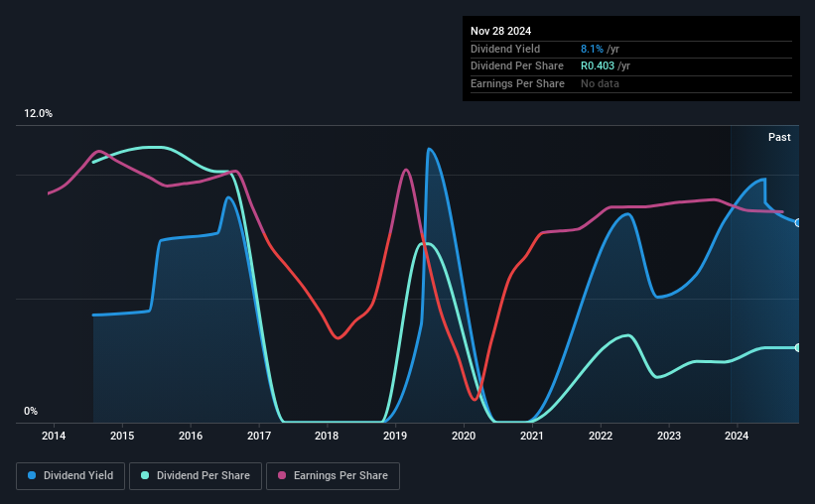Image resolution: width=815 pixels, height=504 pixels.
Task: Click the 8.1% dividend yield value in tooltip
Action: [592, 49]
